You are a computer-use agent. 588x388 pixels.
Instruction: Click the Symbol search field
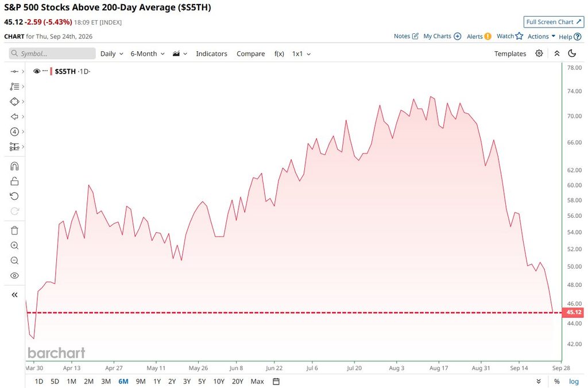tap(52, 53)
